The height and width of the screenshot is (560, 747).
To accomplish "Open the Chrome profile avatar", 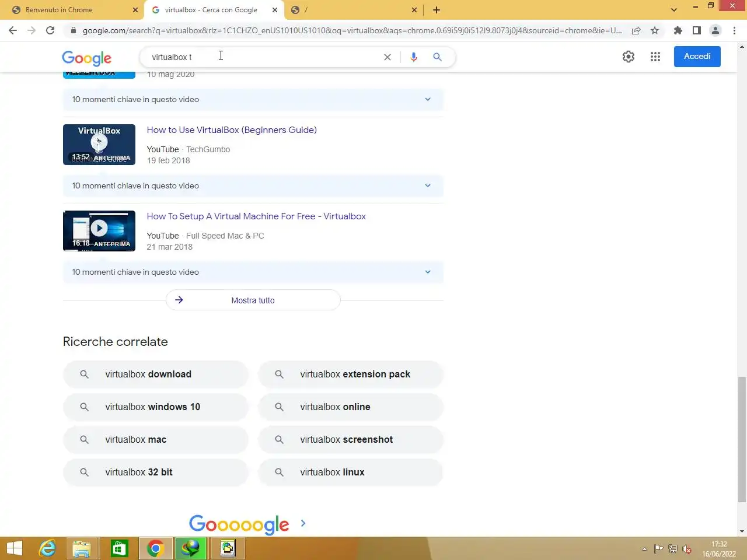I will pos(715,30).
